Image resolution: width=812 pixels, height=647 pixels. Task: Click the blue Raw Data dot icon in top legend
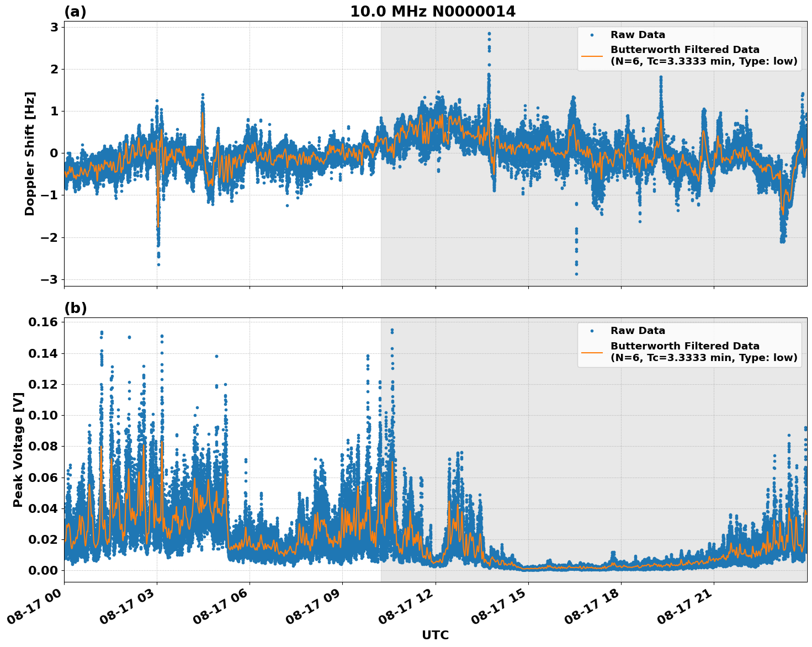tap(591, 34)
